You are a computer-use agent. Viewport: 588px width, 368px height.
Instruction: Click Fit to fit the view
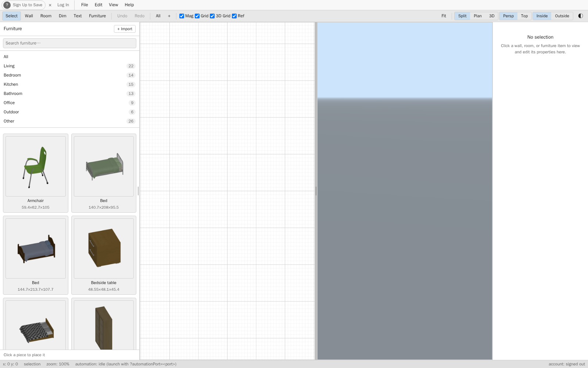coord(444,16)
